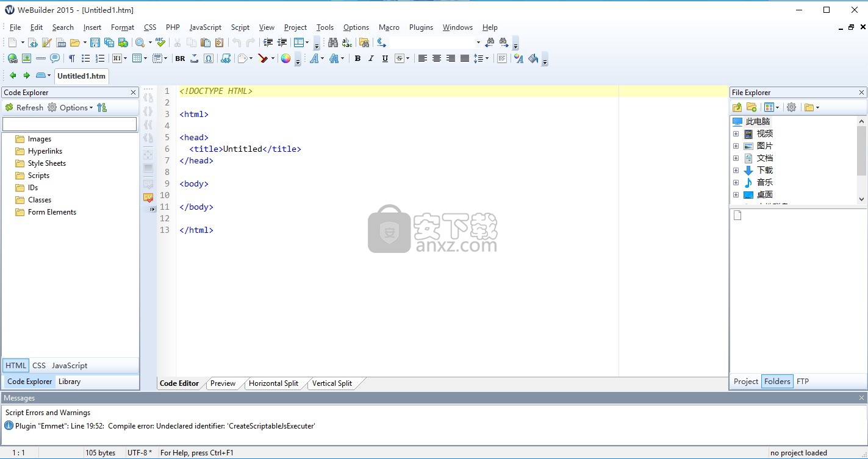Insert a numbered list
The width and height of the screenshot is (868, 459).
100,59
